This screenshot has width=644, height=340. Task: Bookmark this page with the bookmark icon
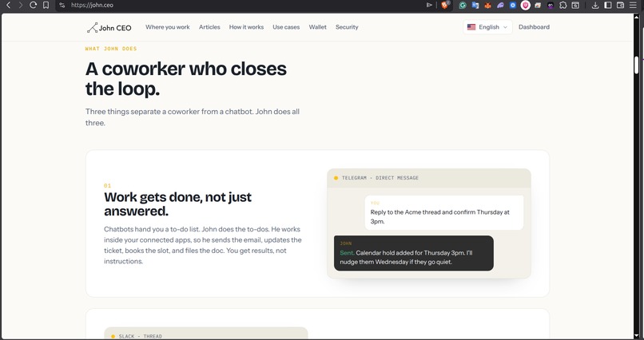[x=46, y=5]
